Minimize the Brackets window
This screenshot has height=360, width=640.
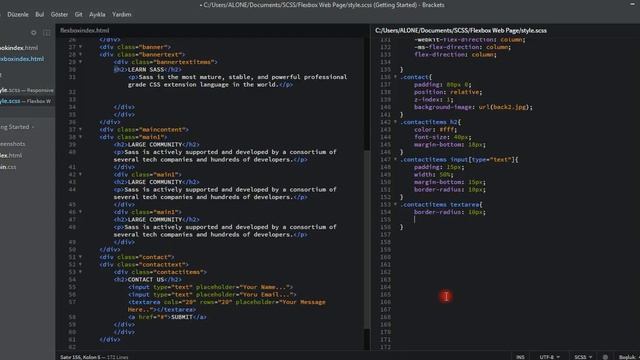(632, 4)
